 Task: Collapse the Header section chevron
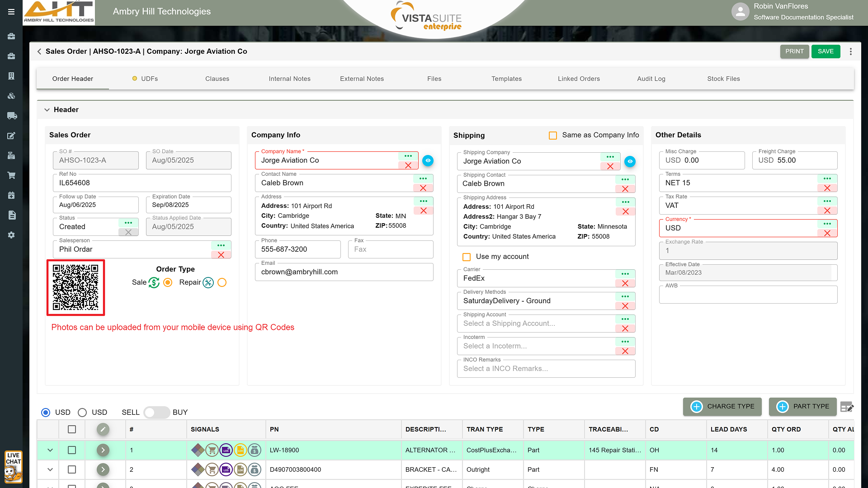coord(47,110)
